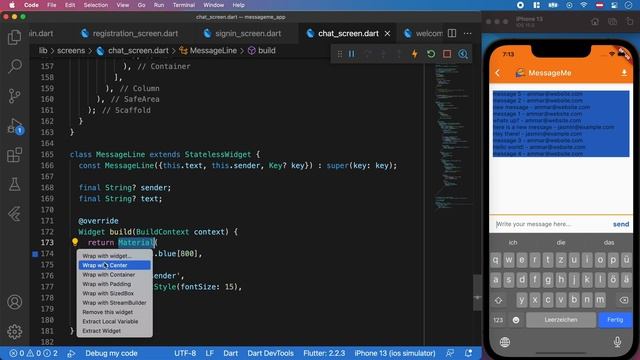Go back in the MessageMe simulator app
This screenshot has width=640, height=360.
[498, 73]
